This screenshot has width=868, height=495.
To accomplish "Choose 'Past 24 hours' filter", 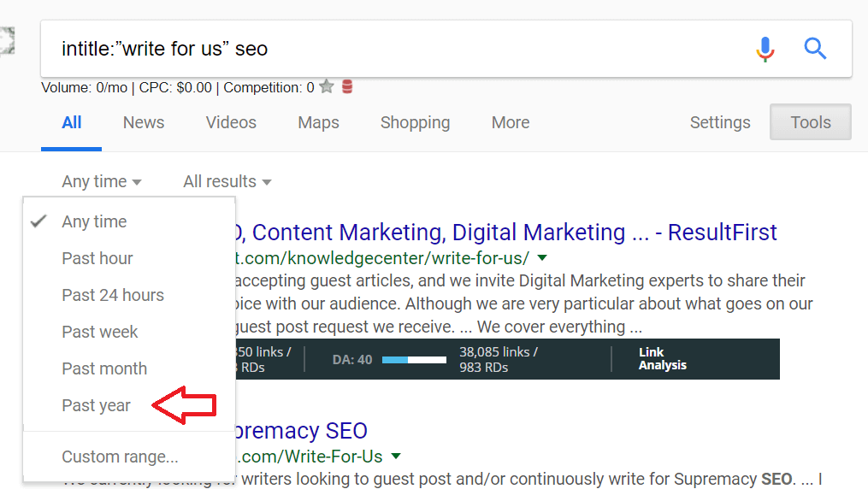I will pos(113,294).
